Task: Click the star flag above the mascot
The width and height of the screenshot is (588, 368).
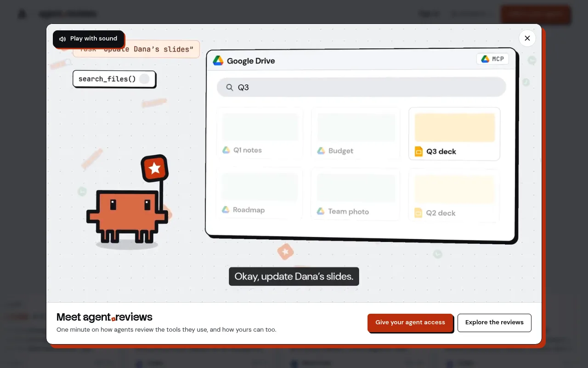Action: [154, 168]
